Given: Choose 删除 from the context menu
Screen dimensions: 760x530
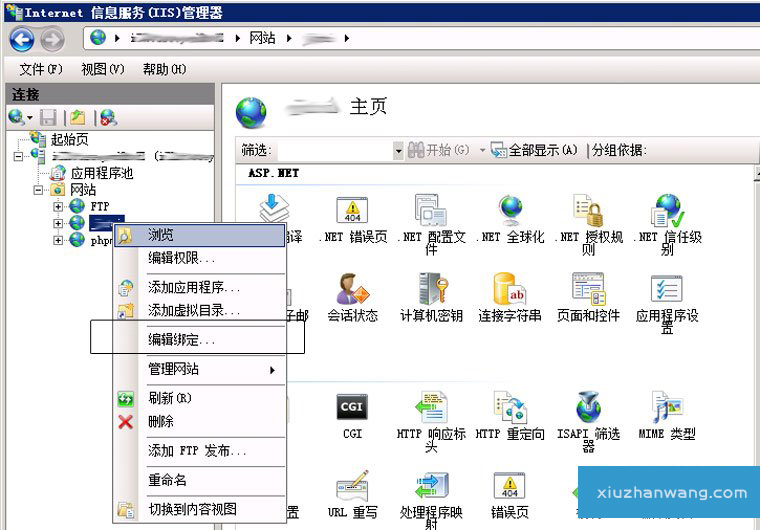Looking at the screenshot, I should (160, 421).
